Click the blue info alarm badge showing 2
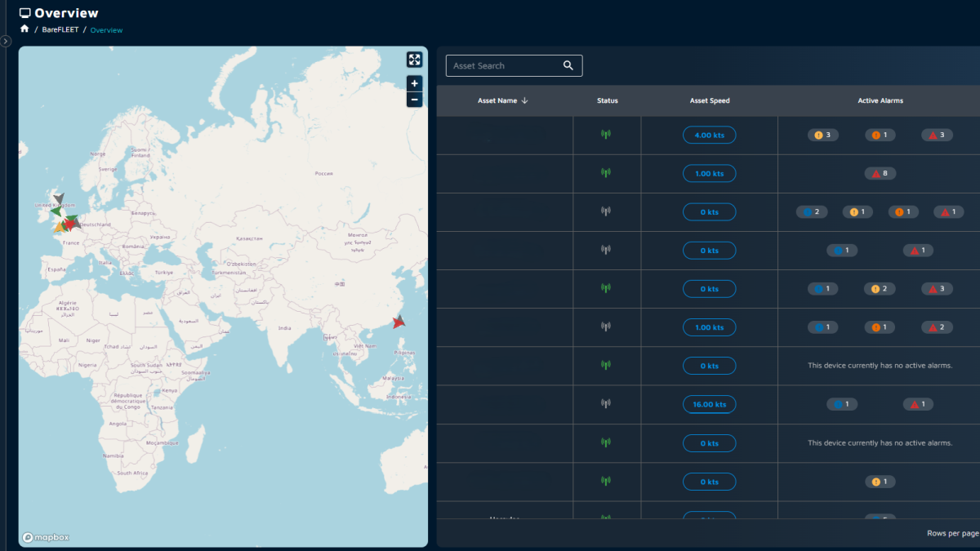The height and width of the screenshot is (551, 980). 812,211
